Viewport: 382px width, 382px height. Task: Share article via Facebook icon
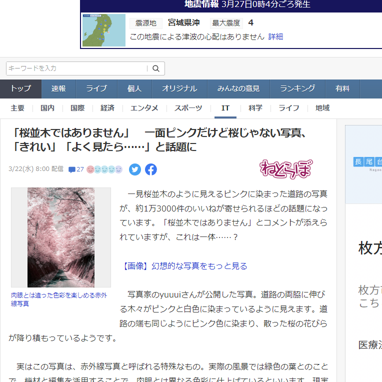(151, 169)
